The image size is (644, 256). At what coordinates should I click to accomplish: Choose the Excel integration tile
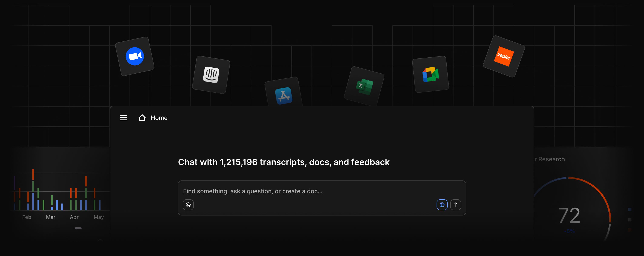364,86
